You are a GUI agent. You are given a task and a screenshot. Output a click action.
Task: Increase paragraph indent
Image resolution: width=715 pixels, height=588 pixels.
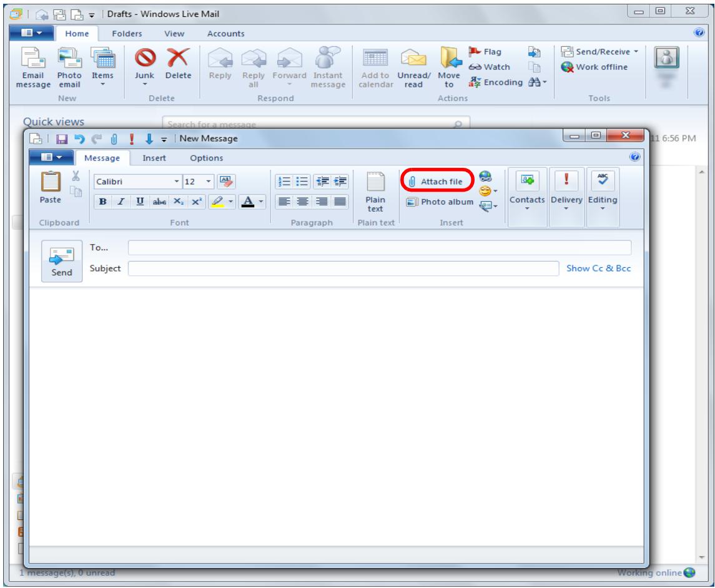point(340,182)
